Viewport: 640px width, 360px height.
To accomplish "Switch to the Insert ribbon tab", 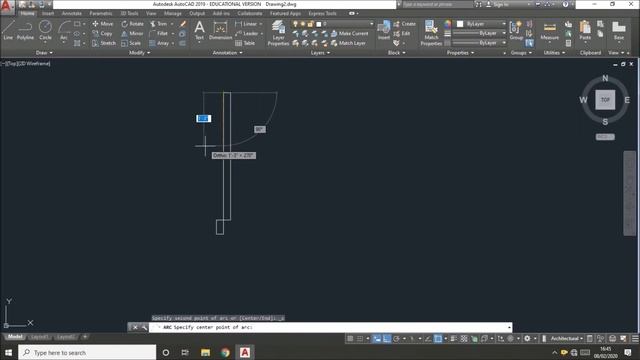I will tap(48, 13).
